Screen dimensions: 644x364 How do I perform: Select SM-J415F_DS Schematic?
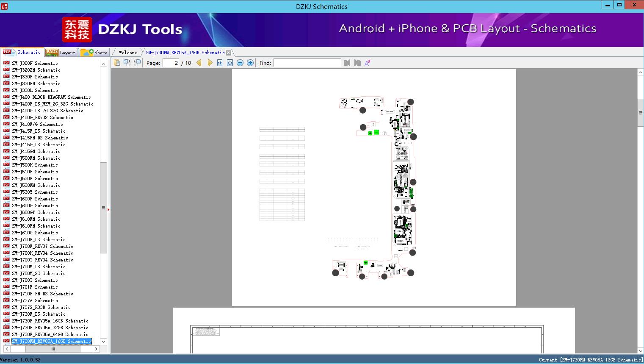[x=39, y=131]
